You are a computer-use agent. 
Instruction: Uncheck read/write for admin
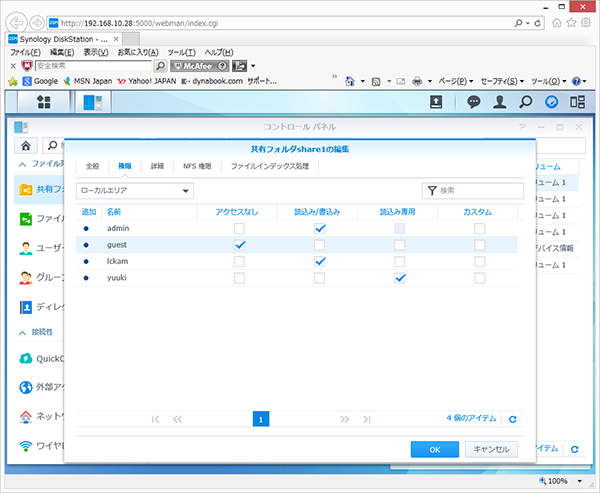(320, 229)
